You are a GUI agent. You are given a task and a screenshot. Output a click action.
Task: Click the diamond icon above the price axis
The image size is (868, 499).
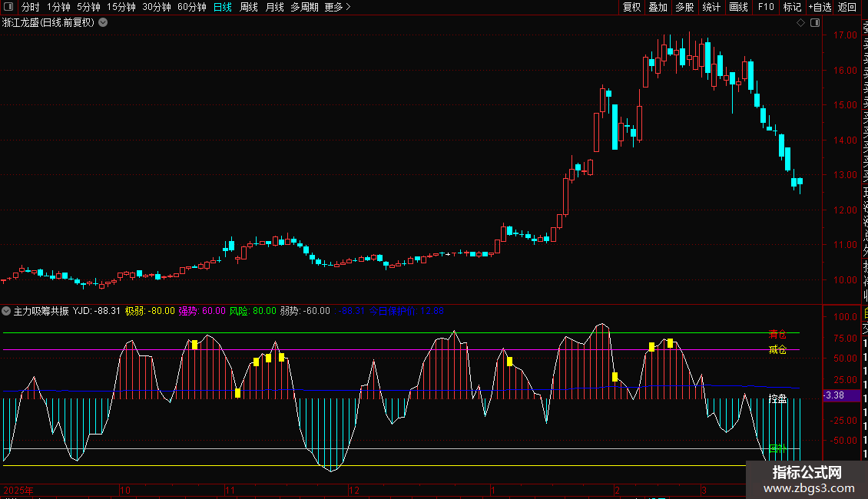pyautogui.click(x=800, y=23)
